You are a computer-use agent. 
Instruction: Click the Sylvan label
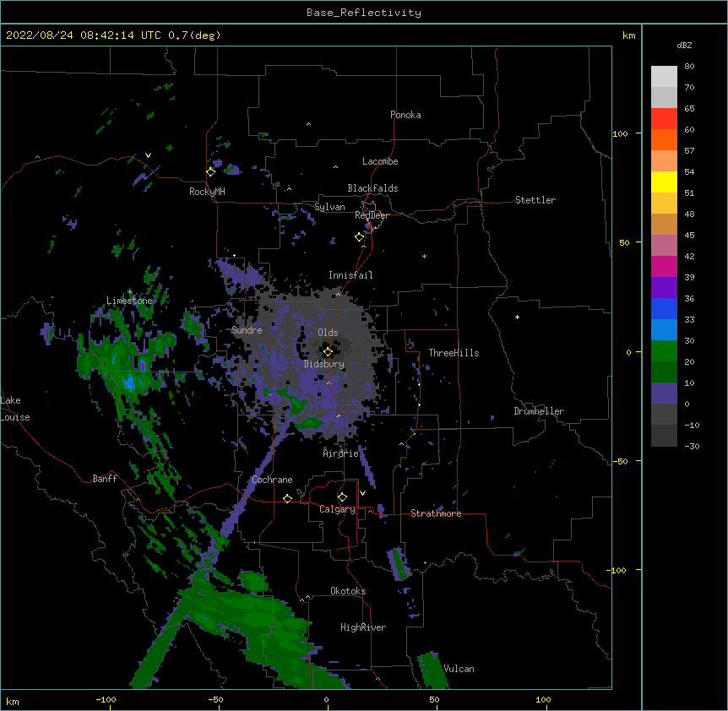pyautogui.click(x=329, y=207)
